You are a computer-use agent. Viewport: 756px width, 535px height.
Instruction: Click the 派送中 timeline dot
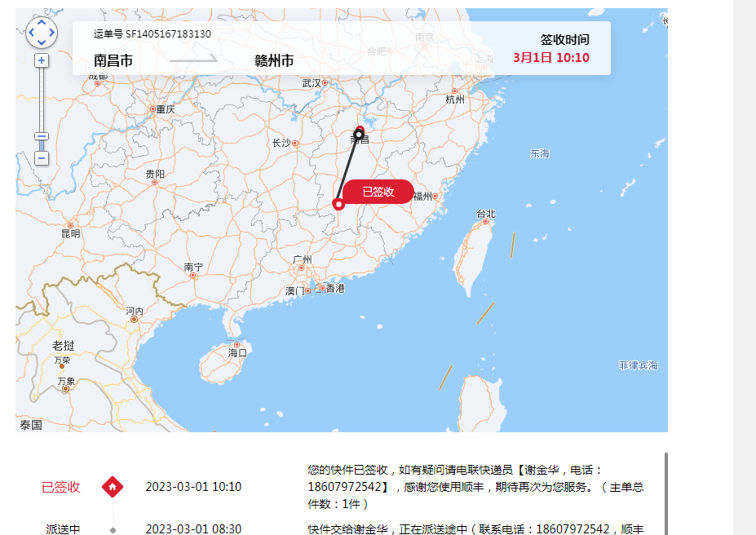(x=113, y=530)
